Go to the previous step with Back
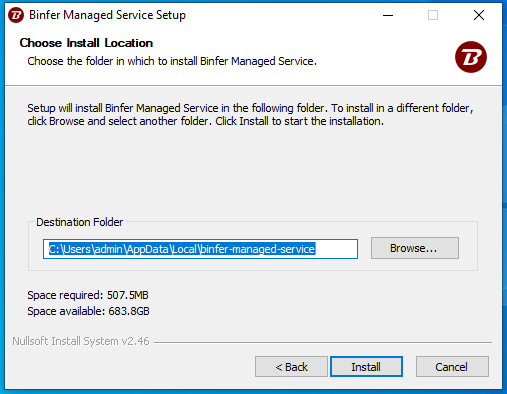 [x=291, y=367]
